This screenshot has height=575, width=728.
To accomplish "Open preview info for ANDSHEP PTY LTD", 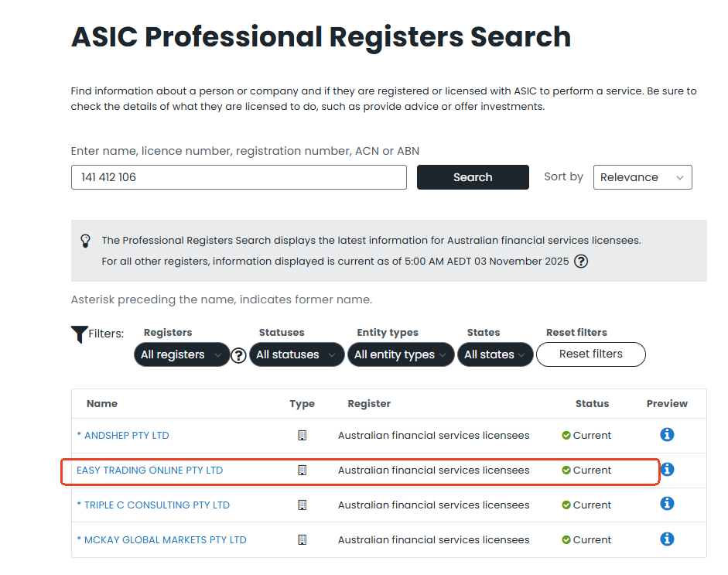I will 667,435.
